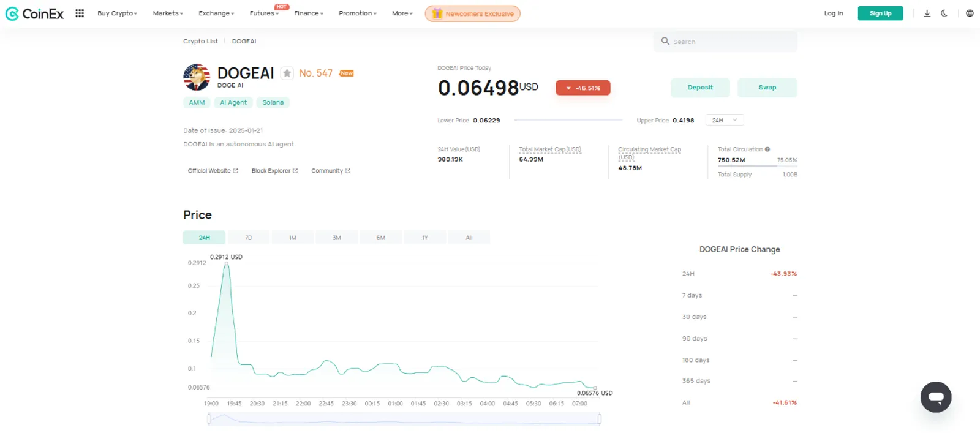Select the 24H chart tab
Viewport: 980px width, 433px height.
click(x=204, y=238)
